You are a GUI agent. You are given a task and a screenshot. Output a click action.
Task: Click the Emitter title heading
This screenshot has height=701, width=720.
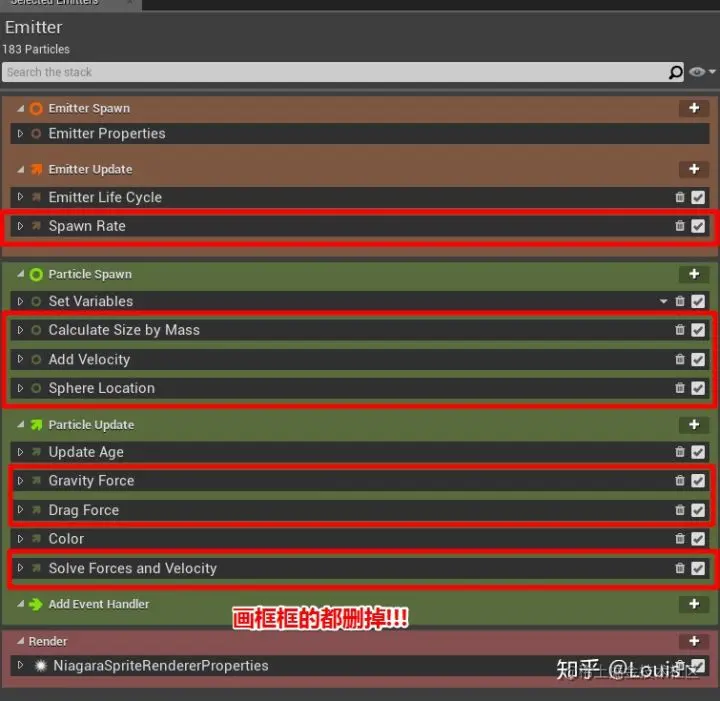34,27
